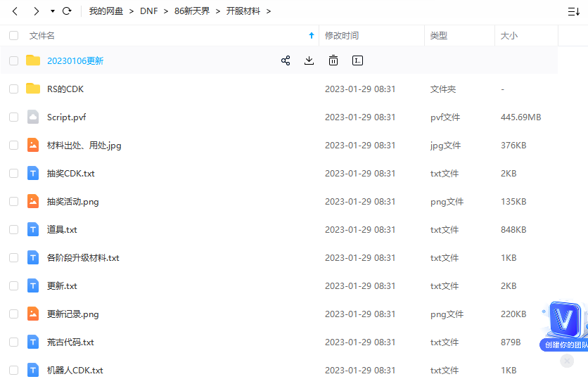This screenshot has width=588, height=379.
Task: Switch the list view mode icon
Action: [573, 11]
